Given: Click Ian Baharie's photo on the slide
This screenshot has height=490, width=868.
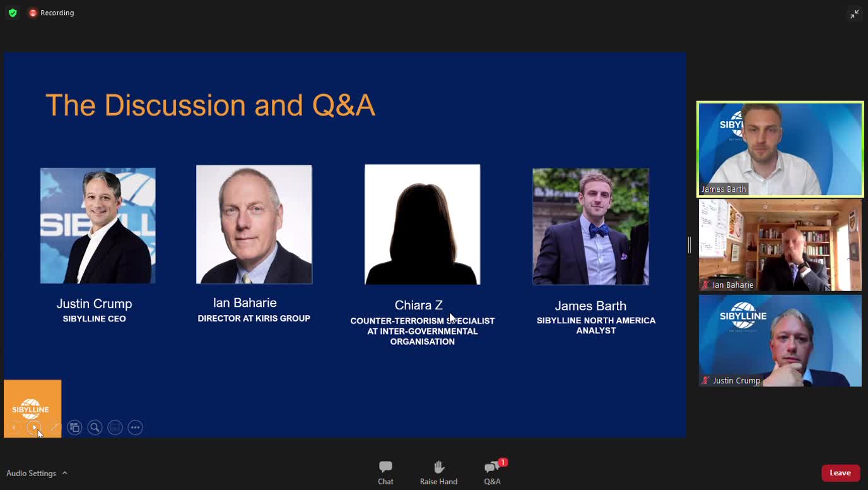Looking at the screenshot, I should [254, 224].
